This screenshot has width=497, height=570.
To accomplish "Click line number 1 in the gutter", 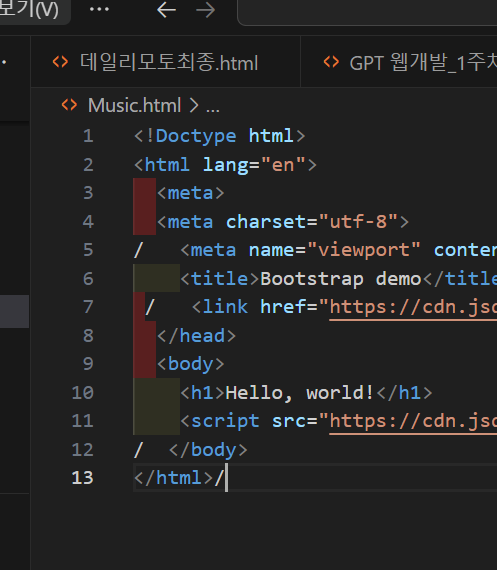I will [x=88, y=136].
